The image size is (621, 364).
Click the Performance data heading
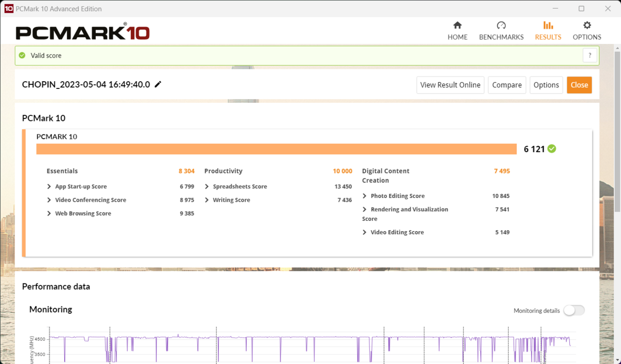(56, 286)
